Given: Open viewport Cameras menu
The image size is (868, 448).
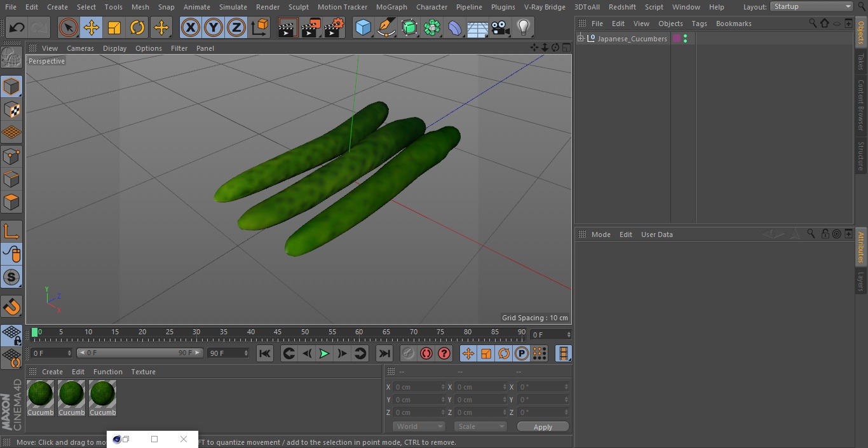Looking at the screenshot, I should point(80,48).
